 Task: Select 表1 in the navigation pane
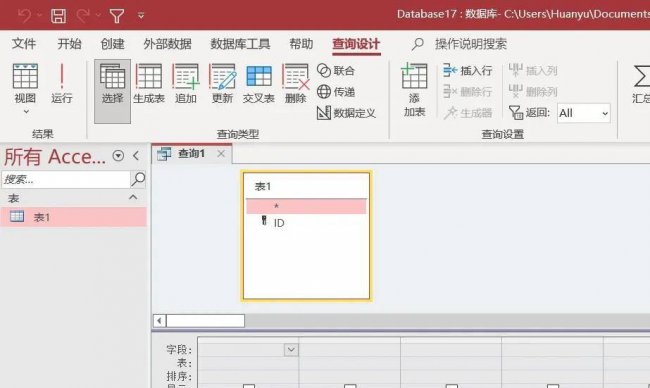click(73, 217)
